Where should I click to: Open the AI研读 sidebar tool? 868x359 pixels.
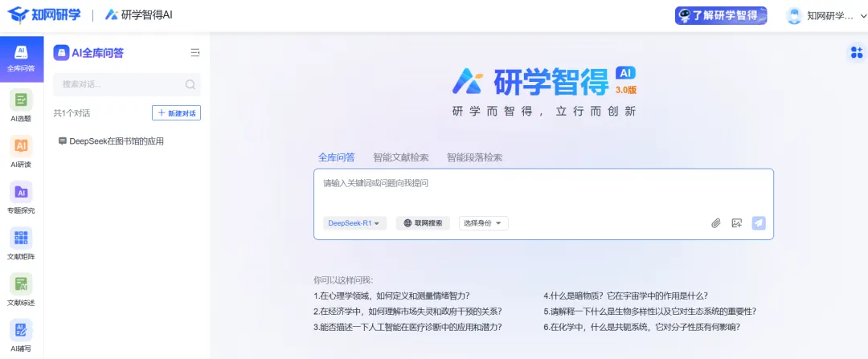tap(21, 152)
